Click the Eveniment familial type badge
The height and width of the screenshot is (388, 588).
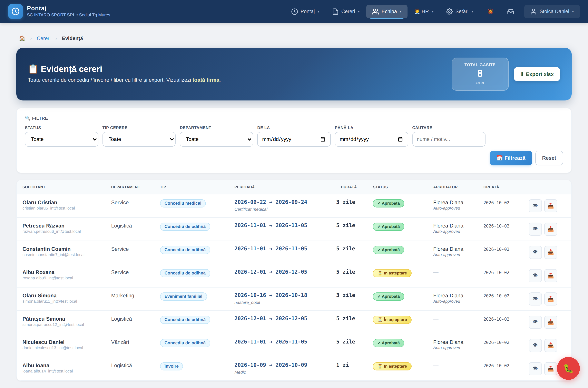183,296
